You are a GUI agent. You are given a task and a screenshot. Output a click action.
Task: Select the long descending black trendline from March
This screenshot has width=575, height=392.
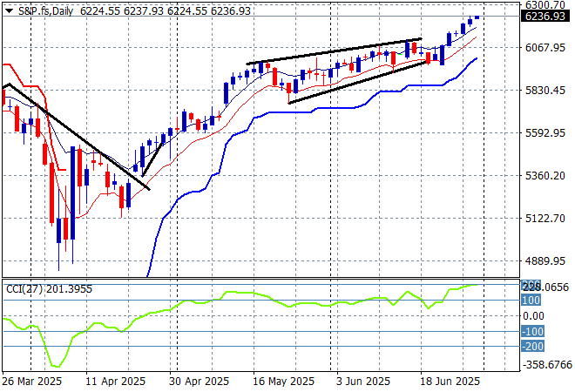[x=78, y=137]
